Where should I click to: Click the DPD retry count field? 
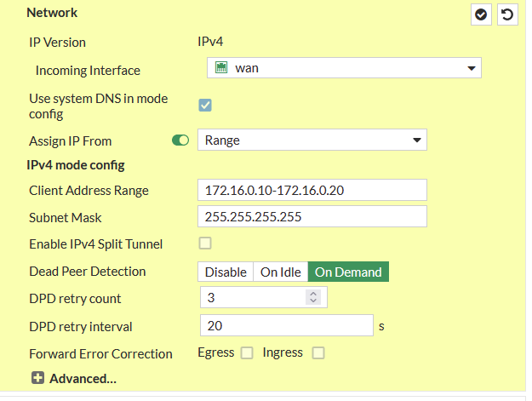(x=264, y=297)
